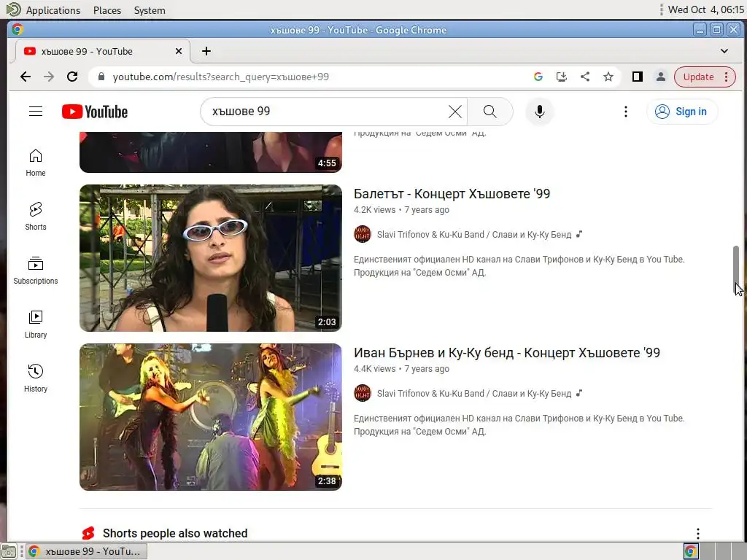Click show desktop icon in bottom panel

pos(9,551)
